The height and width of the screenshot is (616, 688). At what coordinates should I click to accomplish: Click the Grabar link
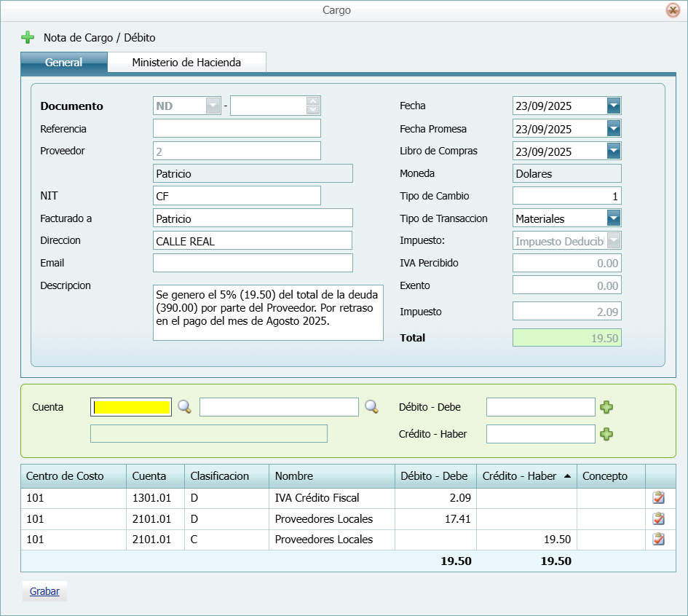(44, 591)
